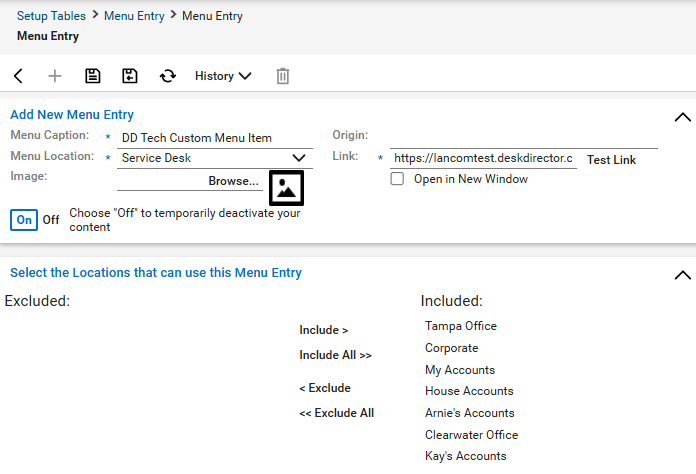Image resolution: width=696 pixels, height=474 pixels.
Task: Click the Test Link button
Action: point(611,160)
